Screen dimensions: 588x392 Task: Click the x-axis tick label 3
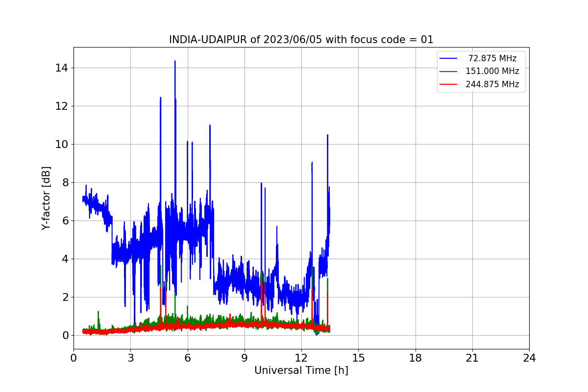(130, 358)
